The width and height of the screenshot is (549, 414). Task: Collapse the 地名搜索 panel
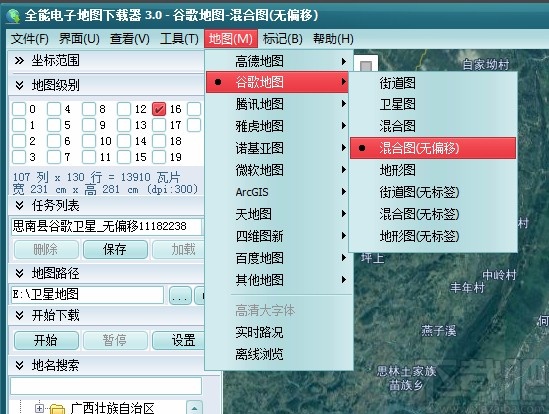click(19, 365)
